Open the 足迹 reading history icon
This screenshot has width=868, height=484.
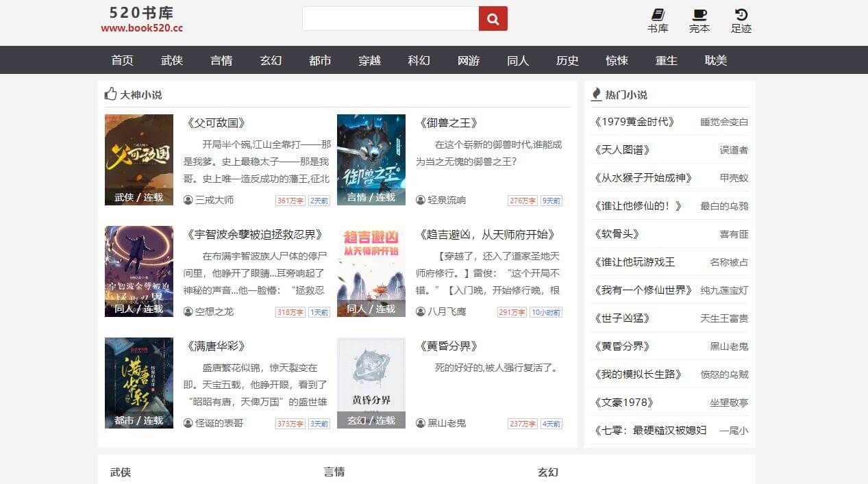pyautogui.click(x=741, y=21)
